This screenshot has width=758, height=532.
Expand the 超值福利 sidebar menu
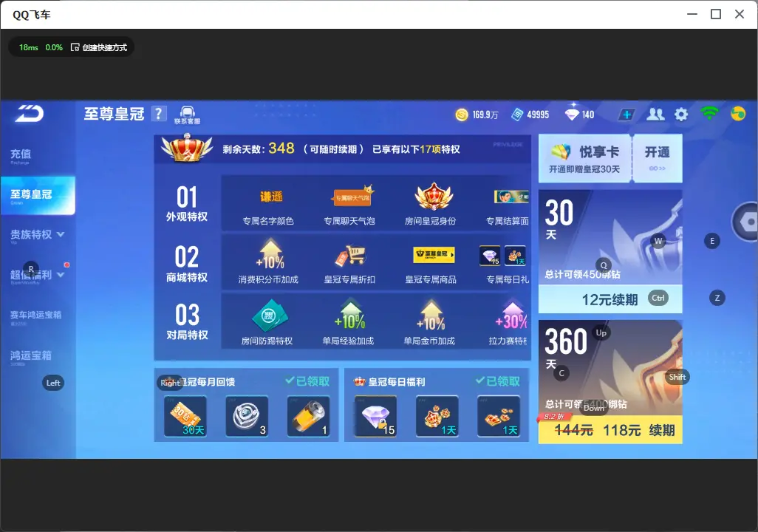[38, 275]
